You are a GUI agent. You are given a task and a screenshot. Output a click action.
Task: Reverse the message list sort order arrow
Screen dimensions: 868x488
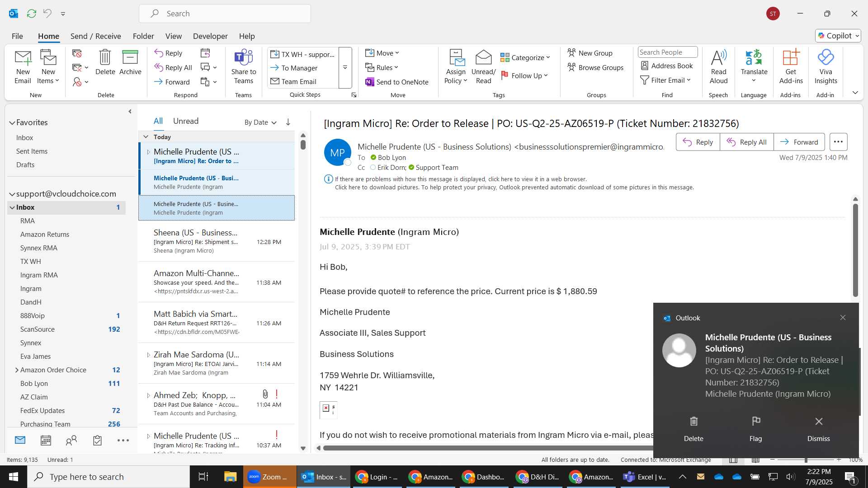click(288, 122)
